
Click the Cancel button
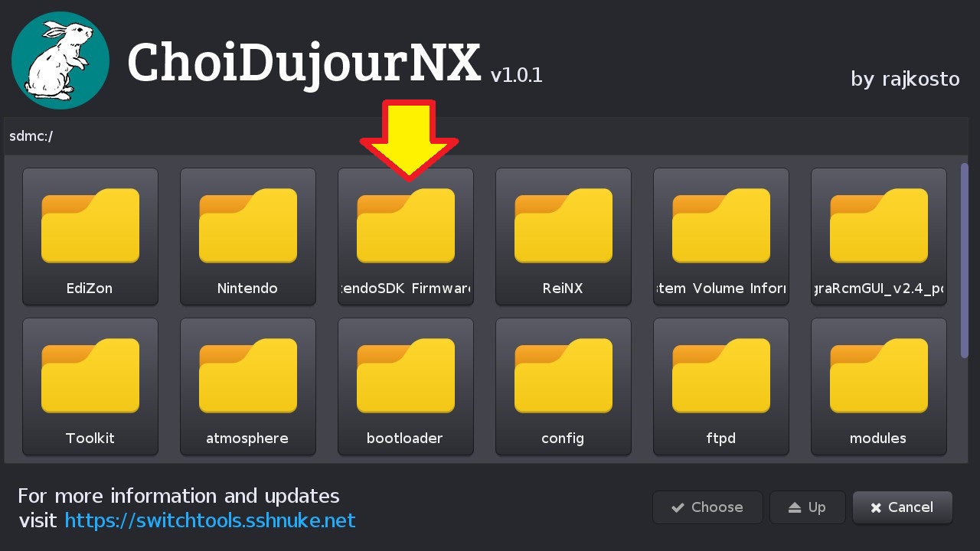point(903,507)
